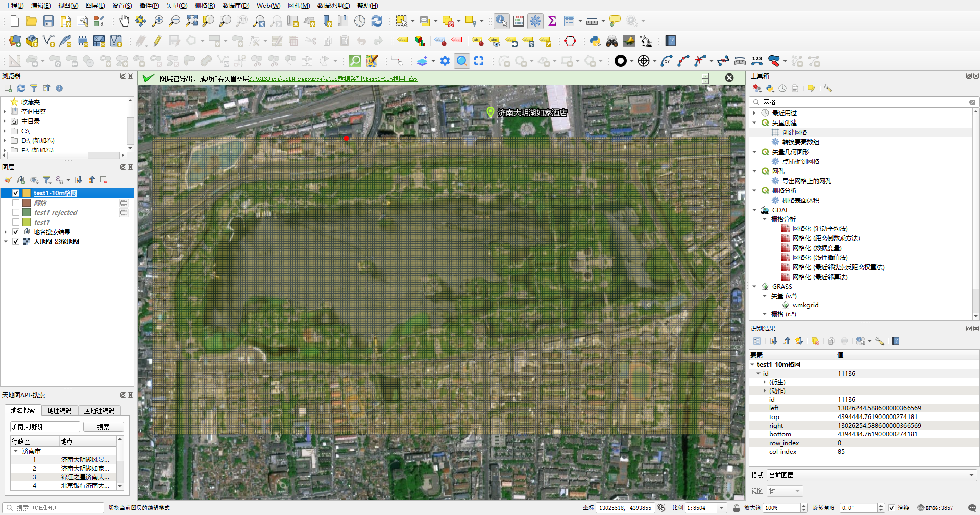The height and width of the screenshot is (515, 980).
Task: Open the Statistical Summary sigma icon
Action: [x=552, y=21]
